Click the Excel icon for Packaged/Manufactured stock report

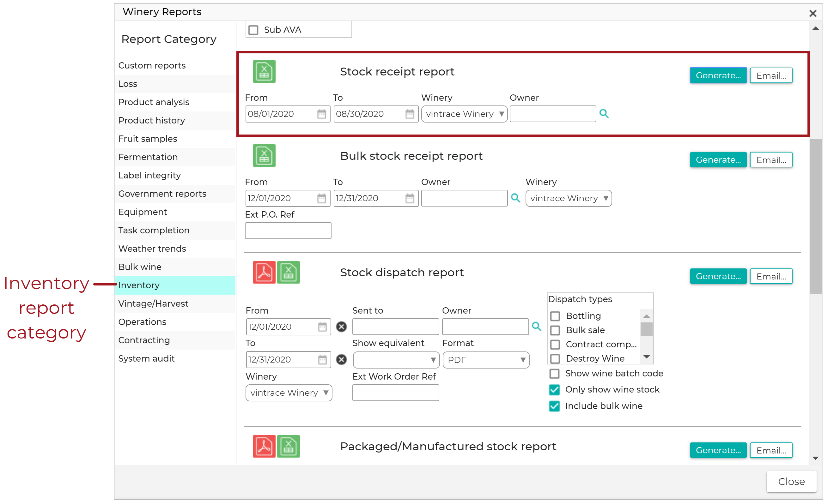(288, 447)
